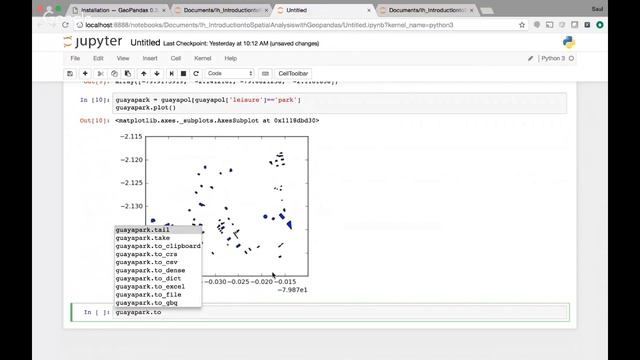Click the active cell containing guayapark.to

coord(340,312)
